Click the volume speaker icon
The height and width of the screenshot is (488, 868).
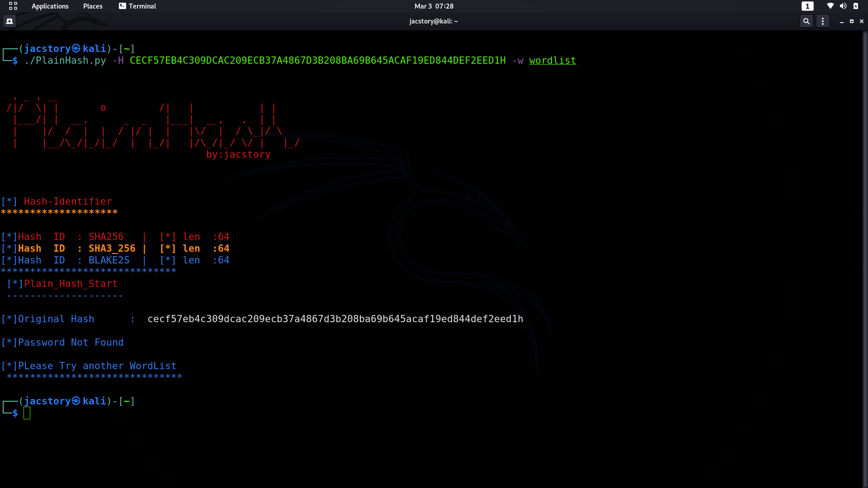coord(843,6)
